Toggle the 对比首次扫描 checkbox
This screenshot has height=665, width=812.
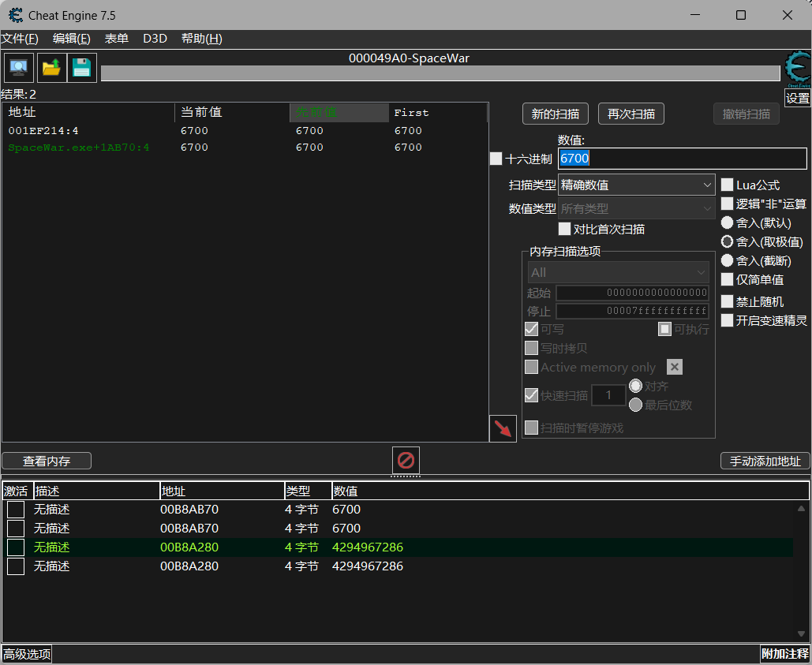[x=564, y=229]
